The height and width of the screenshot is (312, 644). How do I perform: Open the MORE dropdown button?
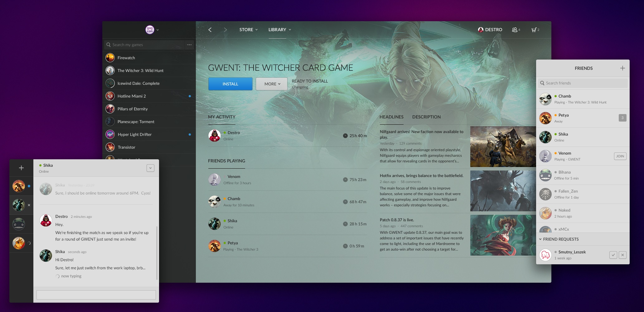coord(272,84)
